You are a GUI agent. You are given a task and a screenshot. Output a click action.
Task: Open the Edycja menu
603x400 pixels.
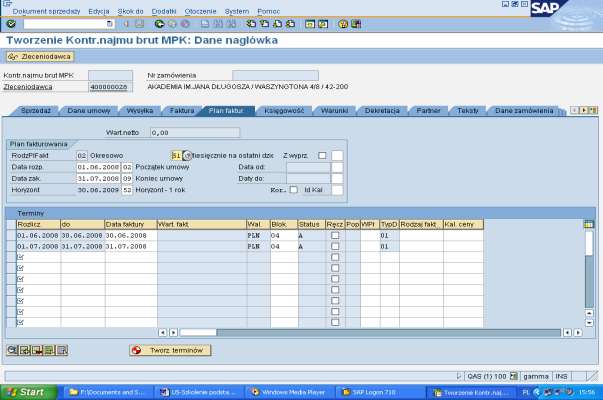pos(99,11)
